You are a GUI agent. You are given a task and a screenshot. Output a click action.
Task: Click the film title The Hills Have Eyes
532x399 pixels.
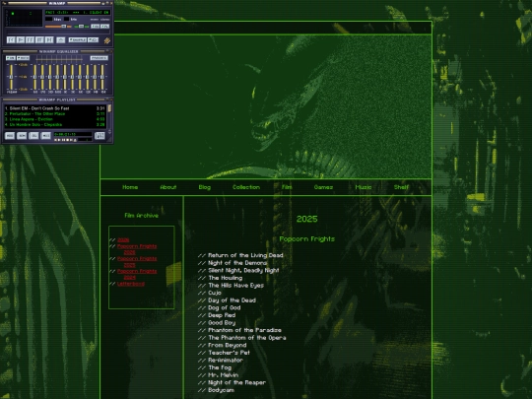pos(236,285)
